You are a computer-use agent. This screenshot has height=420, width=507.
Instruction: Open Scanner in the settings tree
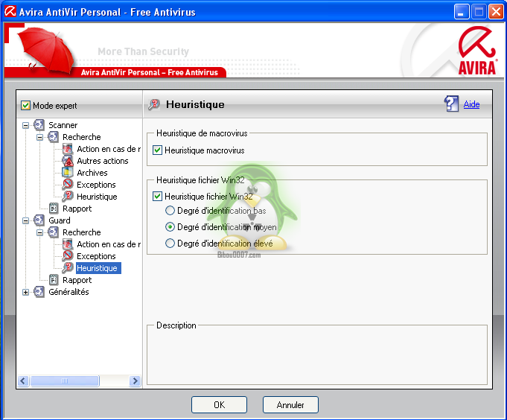click(x=63, y=125)
